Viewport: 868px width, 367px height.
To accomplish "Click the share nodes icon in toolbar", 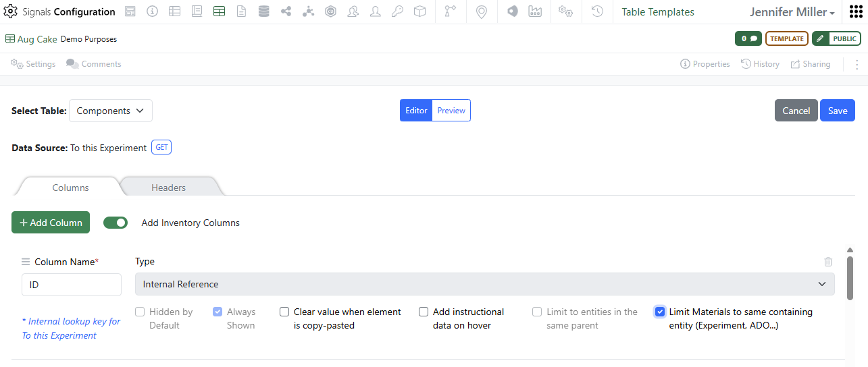I will 286,11.
